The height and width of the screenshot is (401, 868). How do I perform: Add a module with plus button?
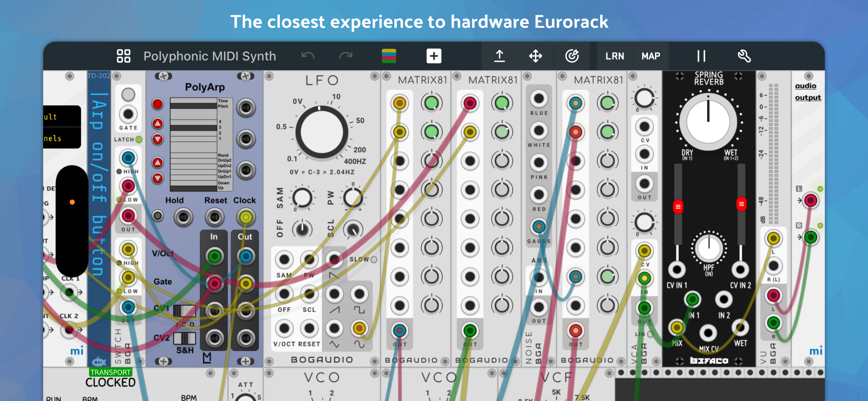(434, 56)
